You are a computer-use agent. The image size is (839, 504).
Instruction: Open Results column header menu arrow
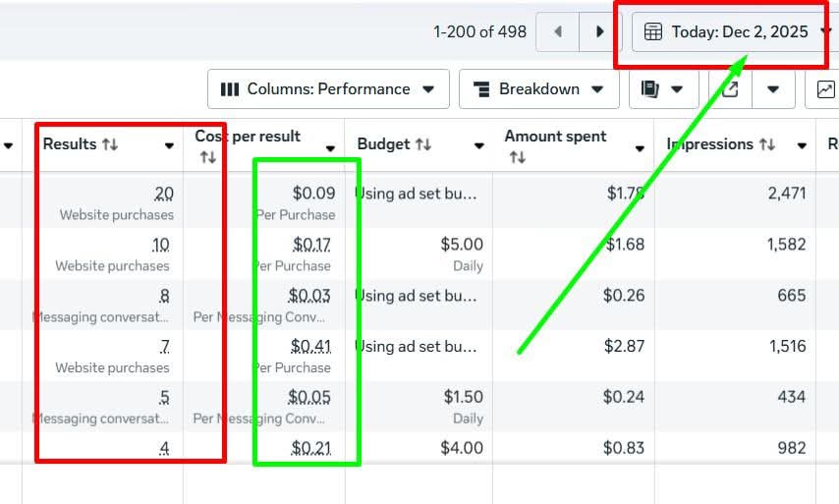pyautogui.click(x=169, y=145)
